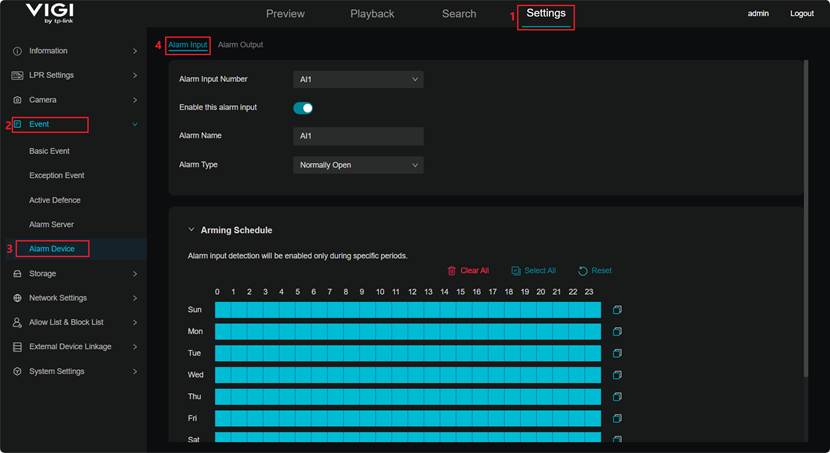Click the Information sidebar icon
Viewport: 830px width, 453px height.
[17, 51]
